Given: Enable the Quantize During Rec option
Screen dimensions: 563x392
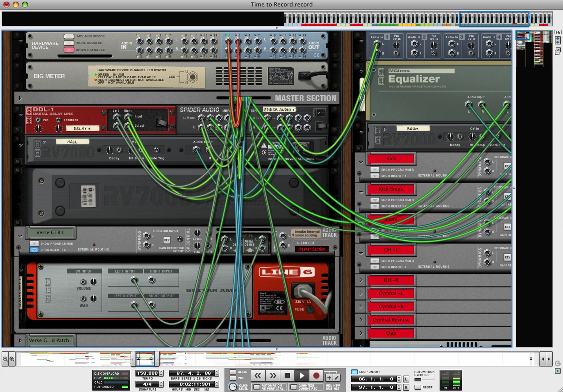Looking at the screenshot, I should 293,387.
